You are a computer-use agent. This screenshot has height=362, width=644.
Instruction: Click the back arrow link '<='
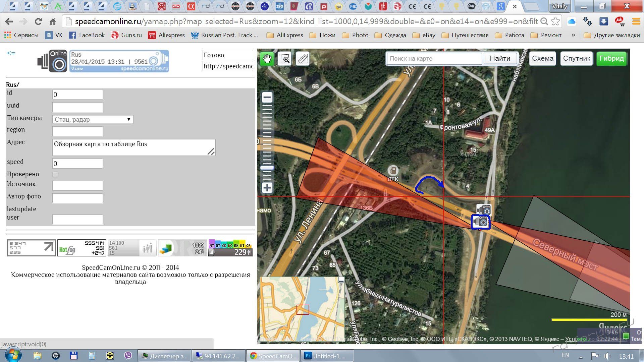pos(11,53)
